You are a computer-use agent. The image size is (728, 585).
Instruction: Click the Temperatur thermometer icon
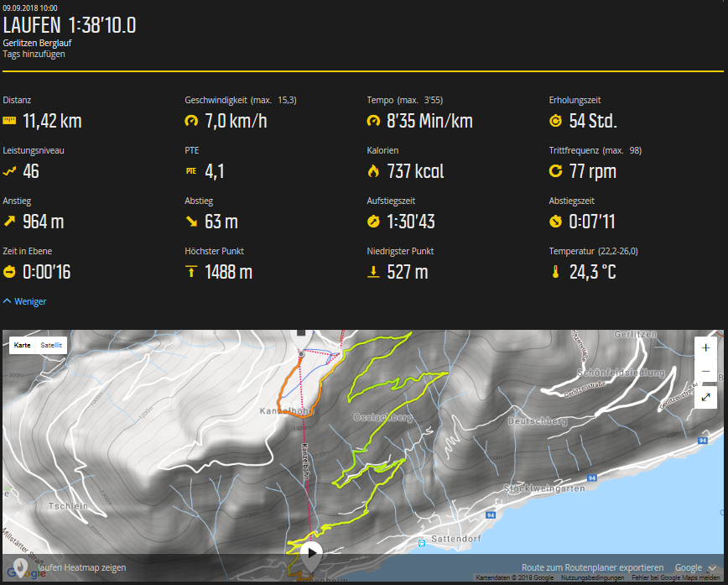[554, 272]
